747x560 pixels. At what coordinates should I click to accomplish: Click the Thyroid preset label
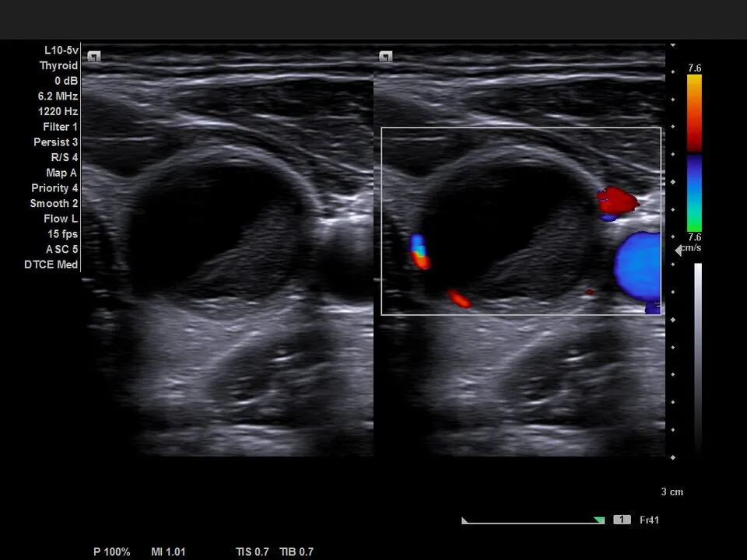[58, 66]
